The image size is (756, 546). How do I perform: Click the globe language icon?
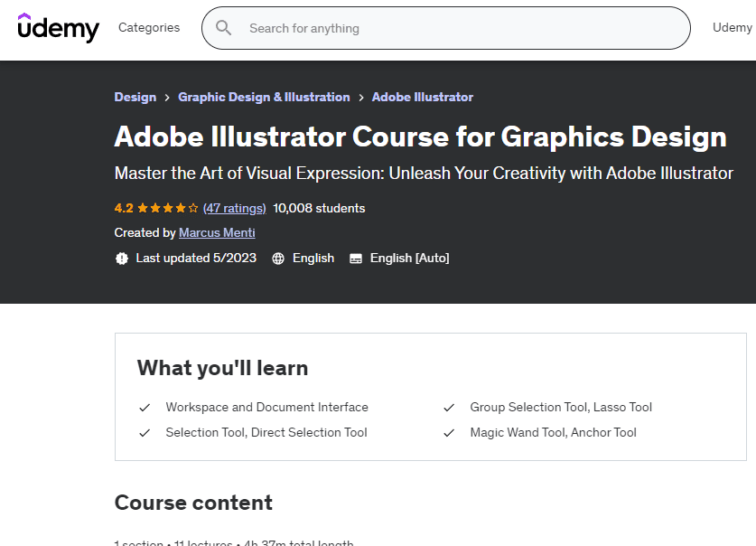278,259
